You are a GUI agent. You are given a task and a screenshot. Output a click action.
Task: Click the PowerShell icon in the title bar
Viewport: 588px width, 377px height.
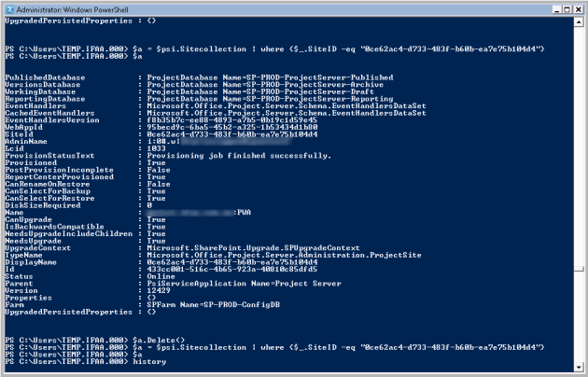pos(10,9)
